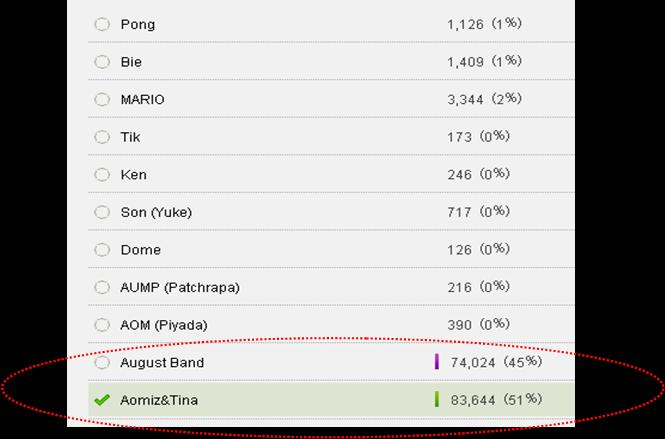Click the 3,344 (2%) vote result

click(485, 99)
